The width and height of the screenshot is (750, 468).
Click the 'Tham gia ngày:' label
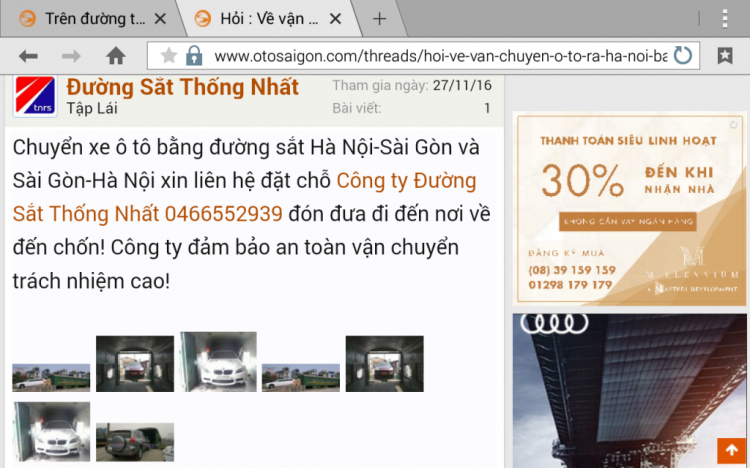(x=380, y=86)
